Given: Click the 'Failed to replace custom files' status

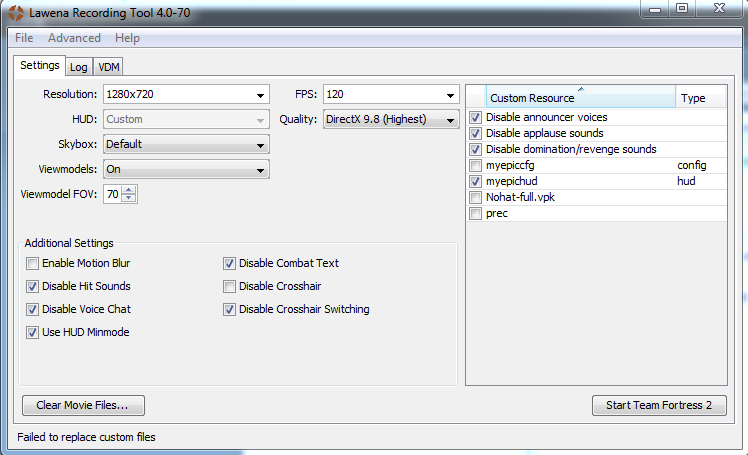Looking at the screenshot, I should tap(86, 437).
